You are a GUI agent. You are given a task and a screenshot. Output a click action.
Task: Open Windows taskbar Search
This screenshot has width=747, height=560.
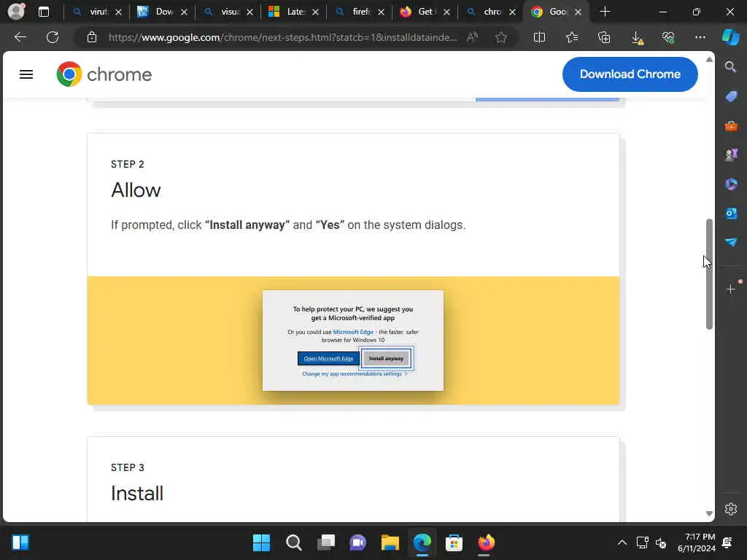293,542
